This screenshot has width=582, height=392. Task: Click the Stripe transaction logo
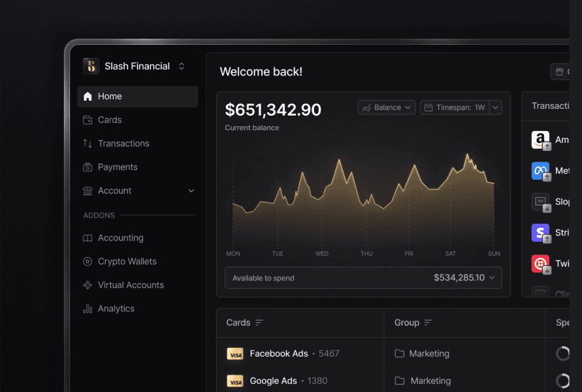pyautogui.click(x=541, y=233)
